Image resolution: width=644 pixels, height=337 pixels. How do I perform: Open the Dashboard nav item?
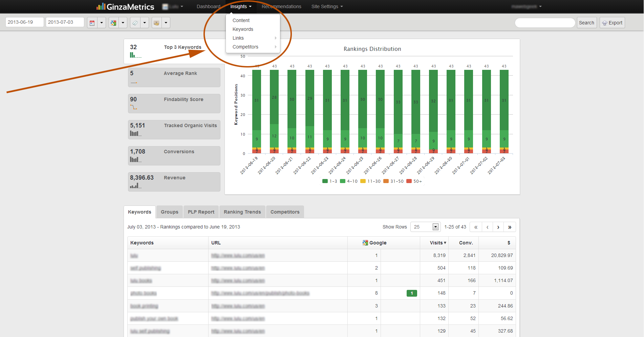click(209, 6)
